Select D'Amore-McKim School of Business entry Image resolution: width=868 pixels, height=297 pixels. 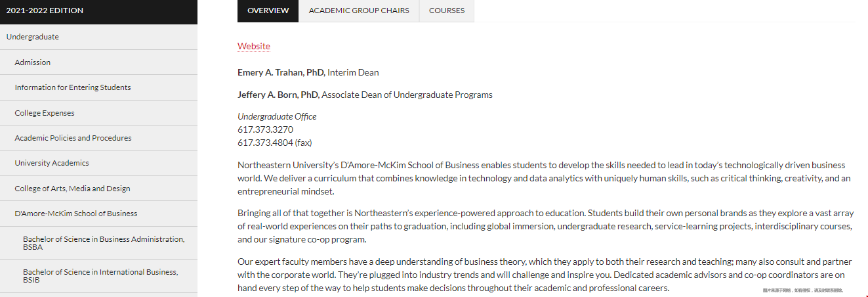coord(98,214)
